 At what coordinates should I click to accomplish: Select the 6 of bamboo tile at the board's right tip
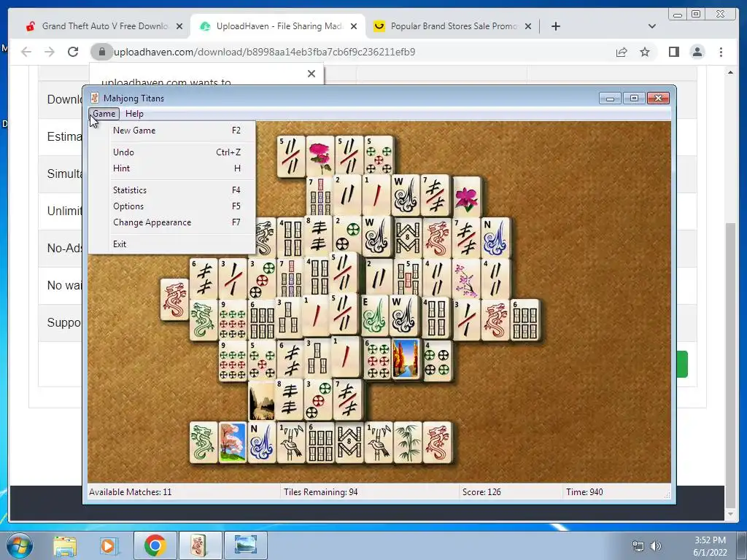tap(525, 319)
